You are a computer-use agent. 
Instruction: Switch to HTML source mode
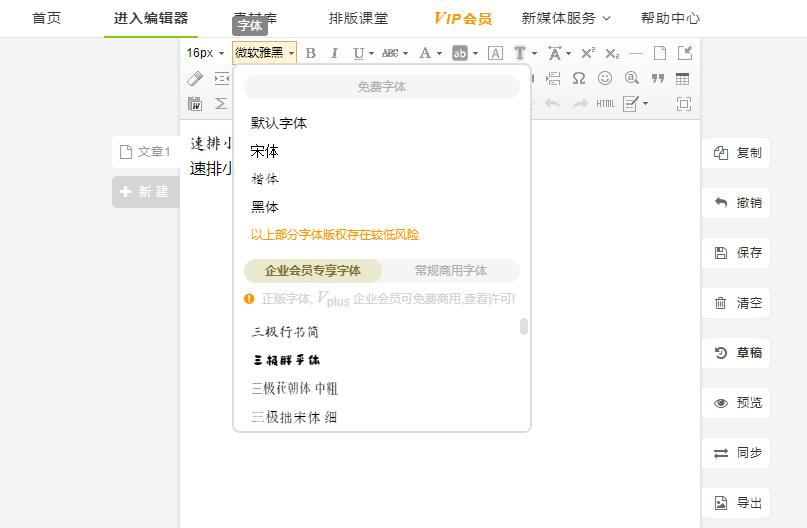click(605, 104)
